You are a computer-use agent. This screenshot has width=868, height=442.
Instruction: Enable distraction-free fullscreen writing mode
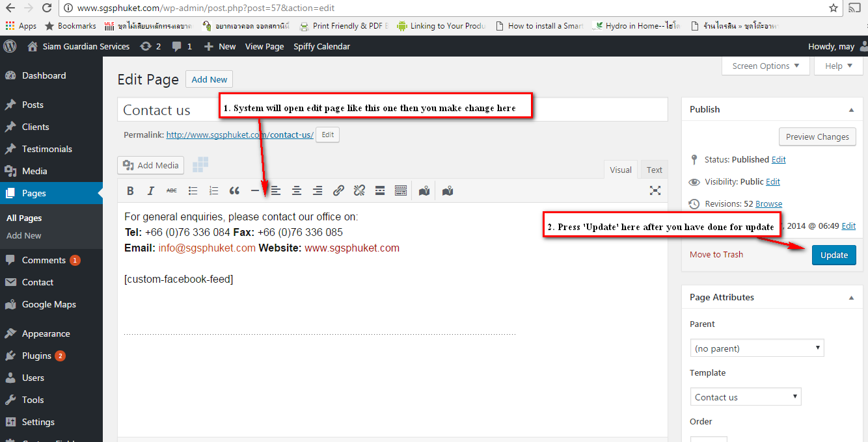point(655,190)
